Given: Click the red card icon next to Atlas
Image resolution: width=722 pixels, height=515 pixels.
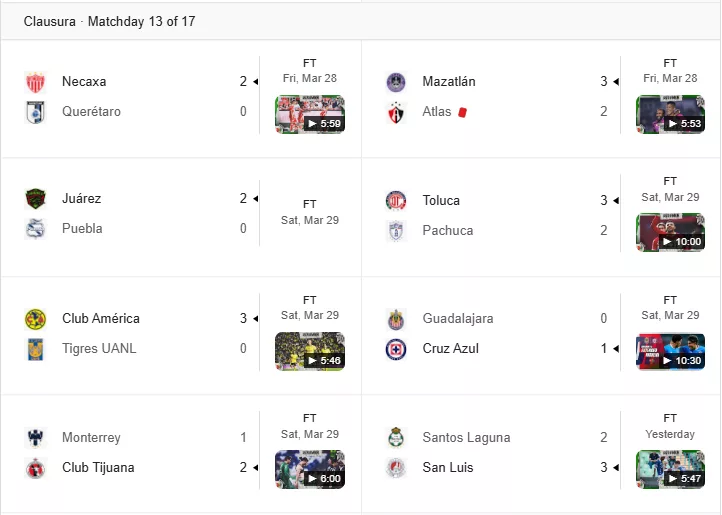Looking at the screenshot, I should click(x=462, y=112).
